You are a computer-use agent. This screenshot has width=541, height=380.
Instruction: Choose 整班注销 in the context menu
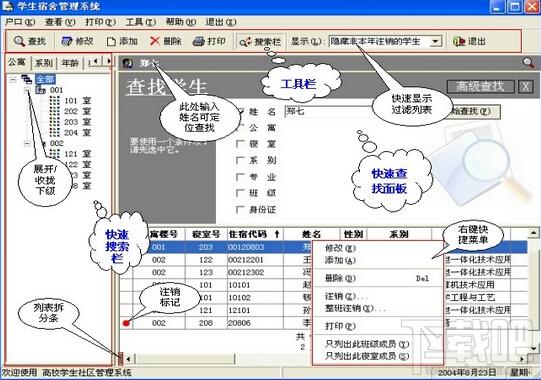[x=377, y=308]
